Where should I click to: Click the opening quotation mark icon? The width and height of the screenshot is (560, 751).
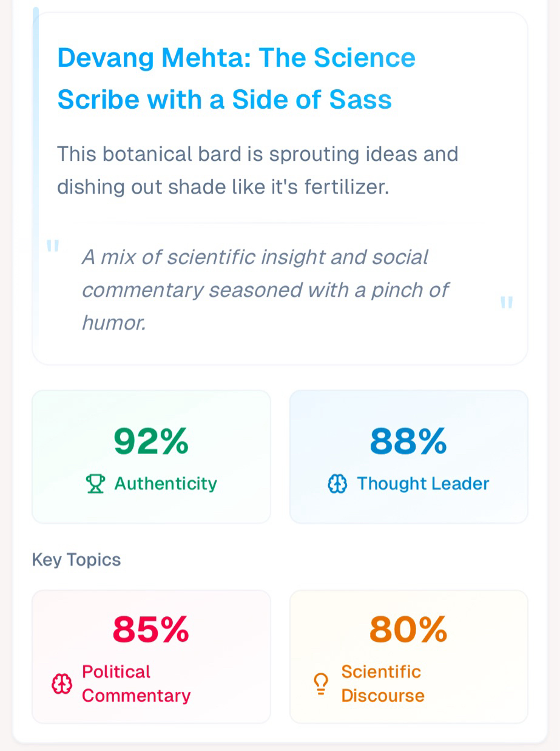[x=53, y=246]
